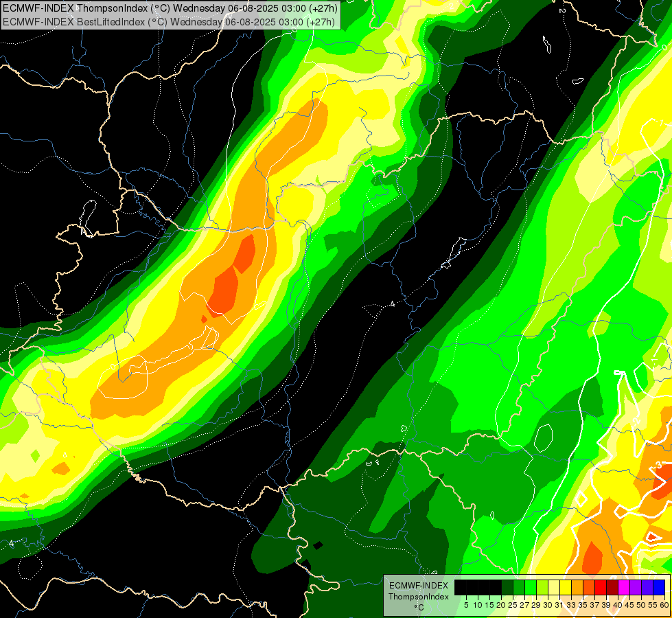The image size is (672, 618).
Task: Select the medium green 25–27 legend swatch
Action: point(519,587)
